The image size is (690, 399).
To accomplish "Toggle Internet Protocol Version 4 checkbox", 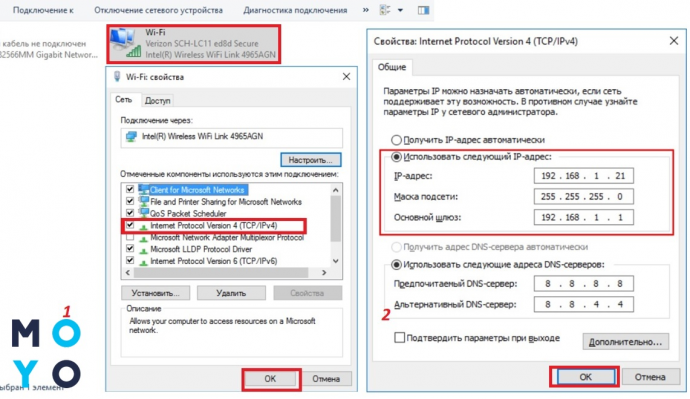I will coord(130,225).
